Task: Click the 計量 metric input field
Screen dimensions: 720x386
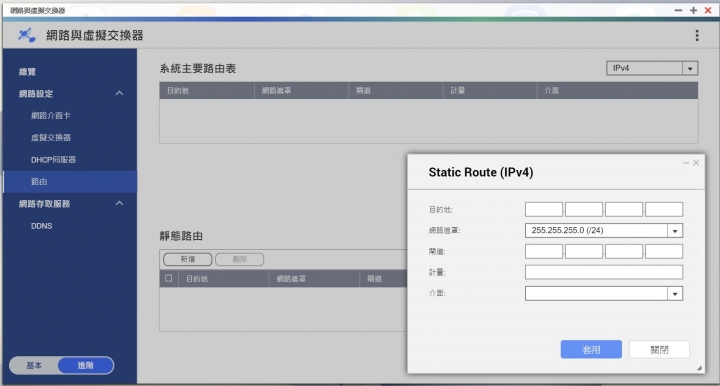Action: pyautogui.click(x=604, y=272)
